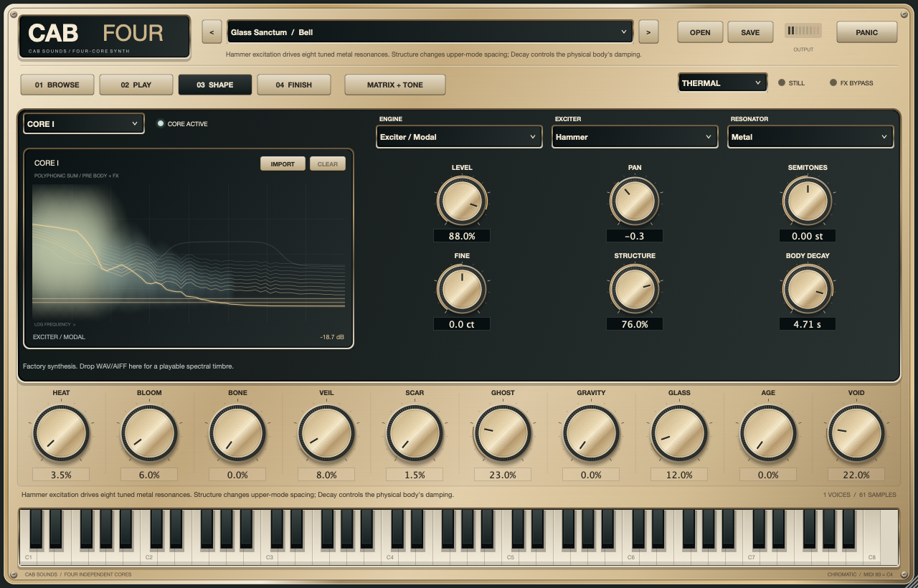Viewport: 918px width, 588px height.
Task: Click the Pan knob
Action: 635,200
